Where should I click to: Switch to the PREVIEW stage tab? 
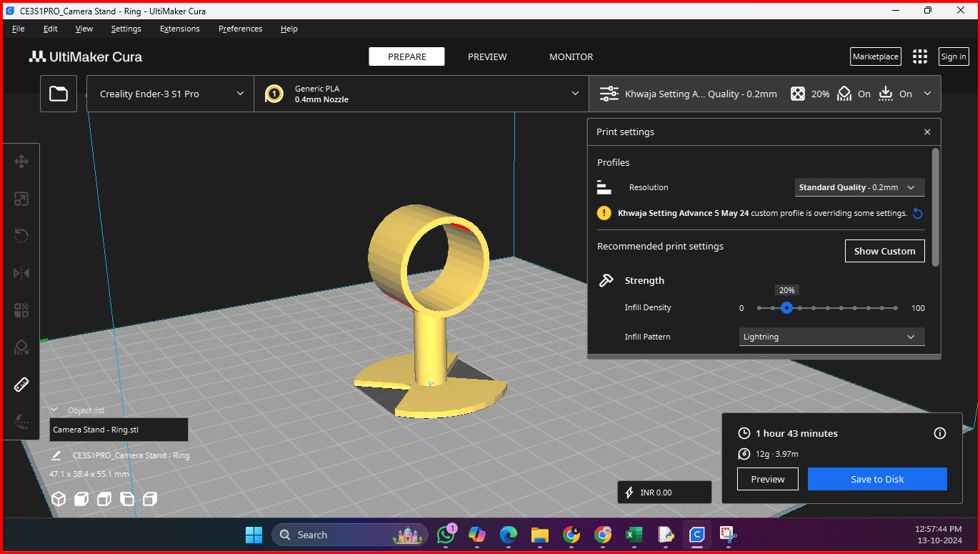point(487,56)
